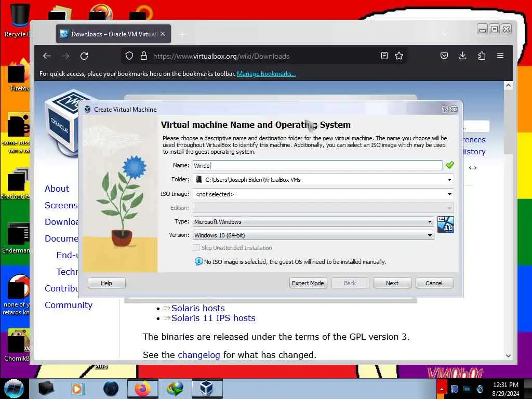
Task: Click the Firefox icon in the taskbar
Action: pos(143,389)
